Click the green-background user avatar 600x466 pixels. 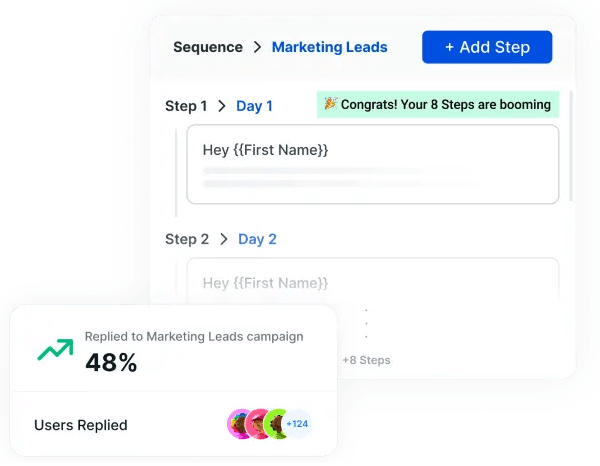(277, 424)
